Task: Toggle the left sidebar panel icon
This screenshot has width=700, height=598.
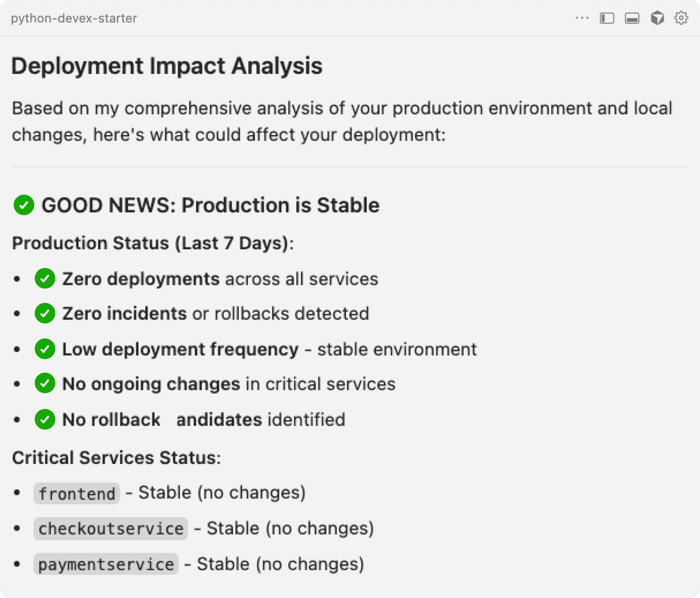Action: (607, 18)
